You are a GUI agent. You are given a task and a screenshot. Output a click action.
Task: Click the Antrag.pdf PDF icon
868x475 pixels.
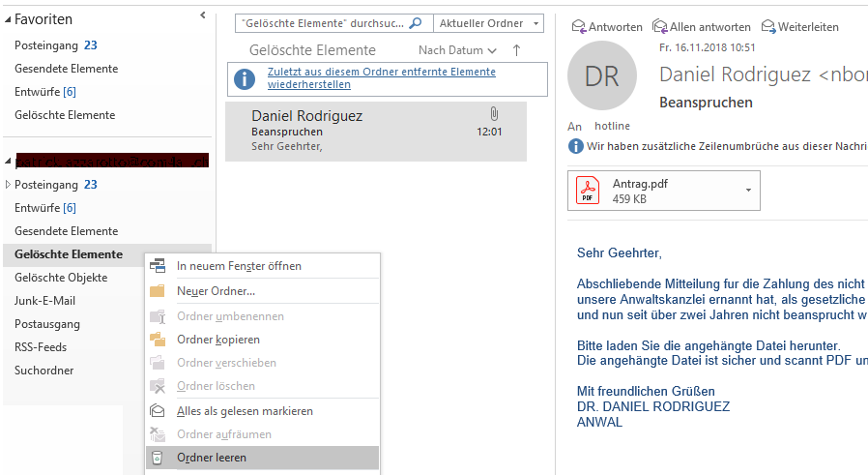pos(588,191)
